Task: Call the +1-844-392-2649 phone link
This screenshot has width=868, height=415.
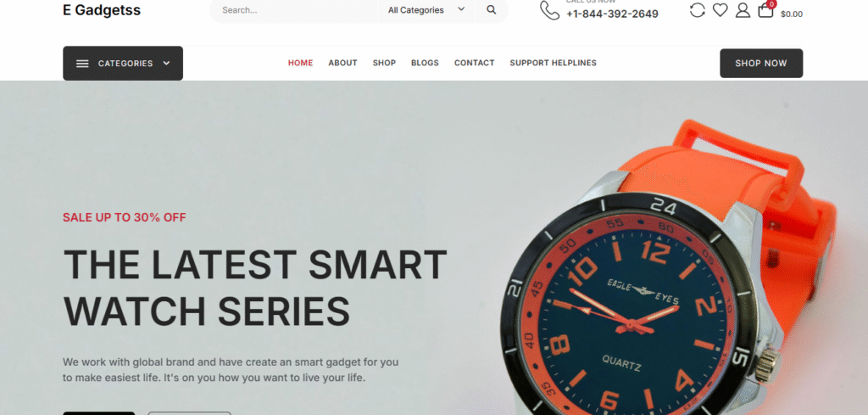Action: click(x=612, y=14)
